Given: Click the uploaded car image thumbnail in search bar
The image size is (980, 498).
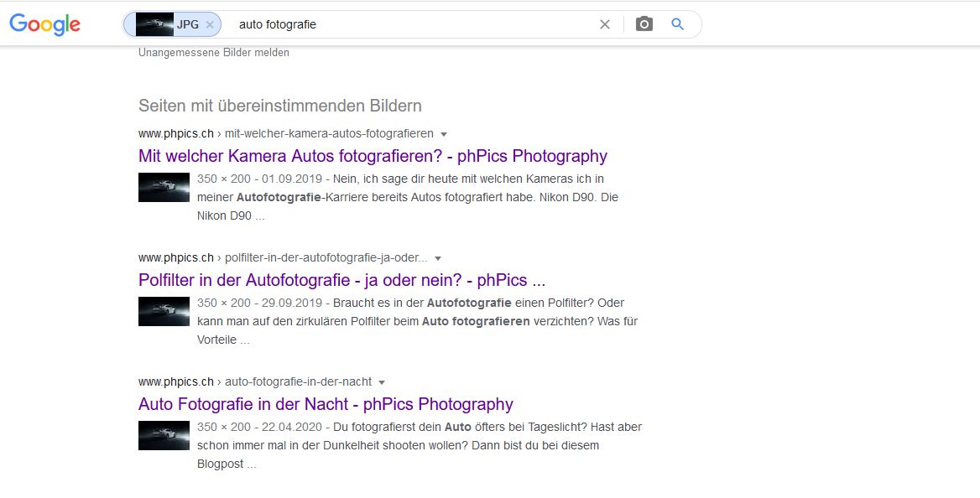Looking at the screenshot, I should point(154,24).
